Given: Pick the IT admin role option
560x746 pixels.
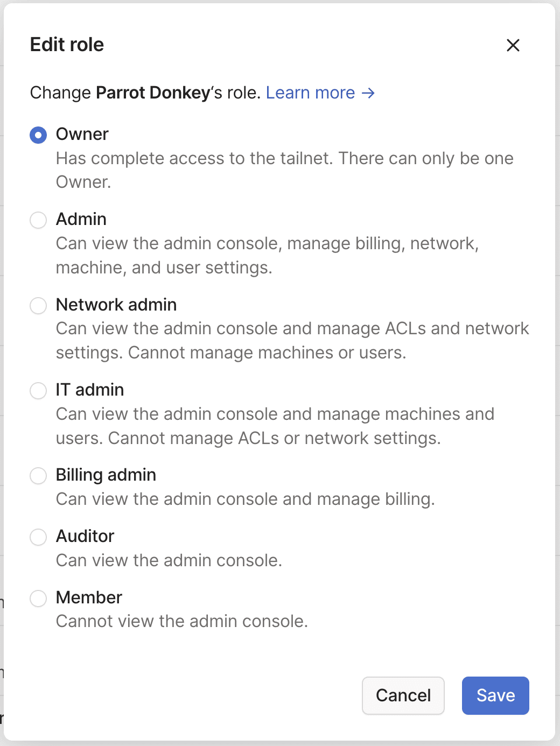Looking at the screenshot, I should click(38, 390).
